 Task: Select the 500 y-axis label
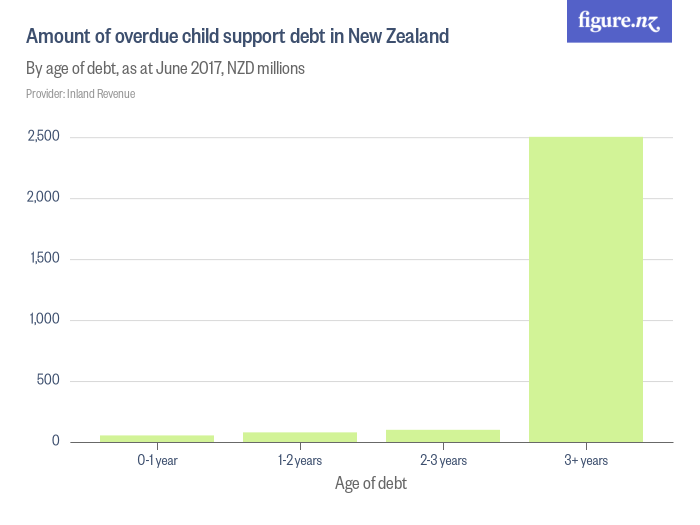(x=48, y=381)
